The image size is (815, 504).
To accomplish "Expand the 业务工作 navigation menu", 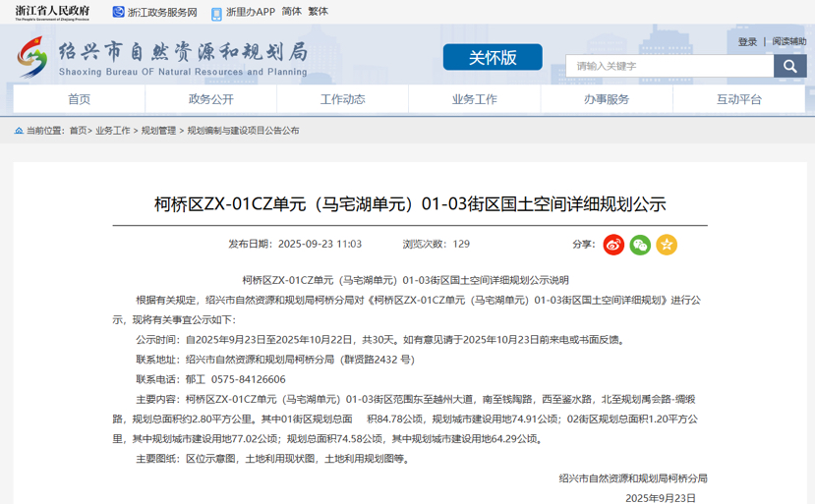I will coord(474,99).
